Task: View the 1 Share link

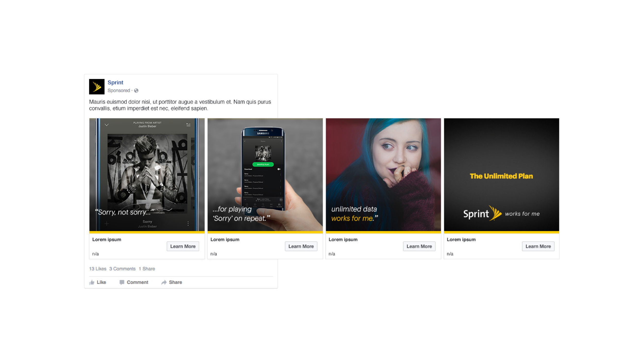Action: (x=147, y=269)
